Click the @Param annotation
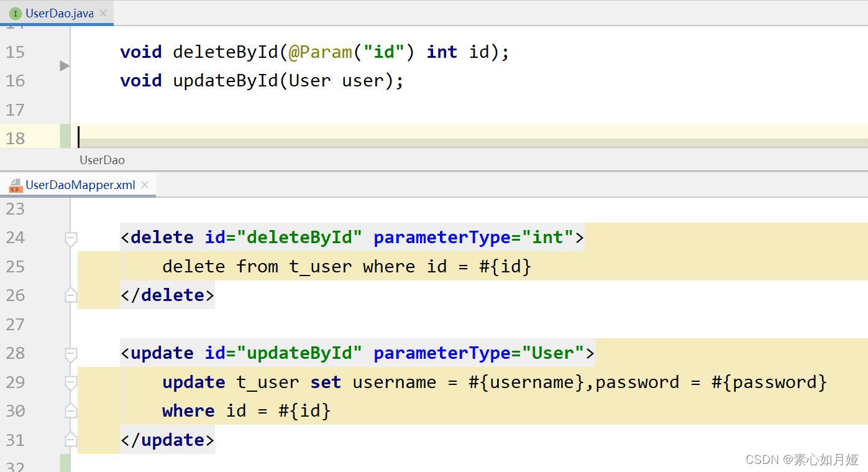868x472 pixels. 321,52
